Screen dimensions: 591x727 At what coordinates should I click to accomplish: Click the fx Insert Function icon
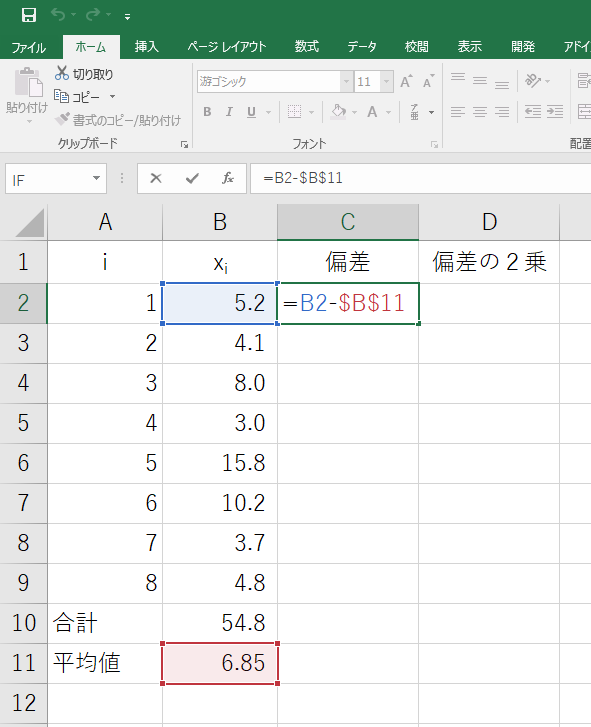point(228,178)
